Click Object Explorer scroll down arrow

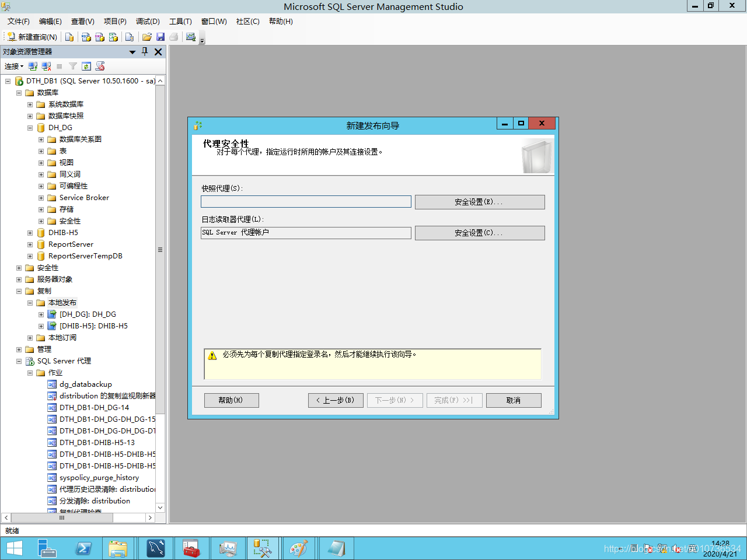coord(160,508)
